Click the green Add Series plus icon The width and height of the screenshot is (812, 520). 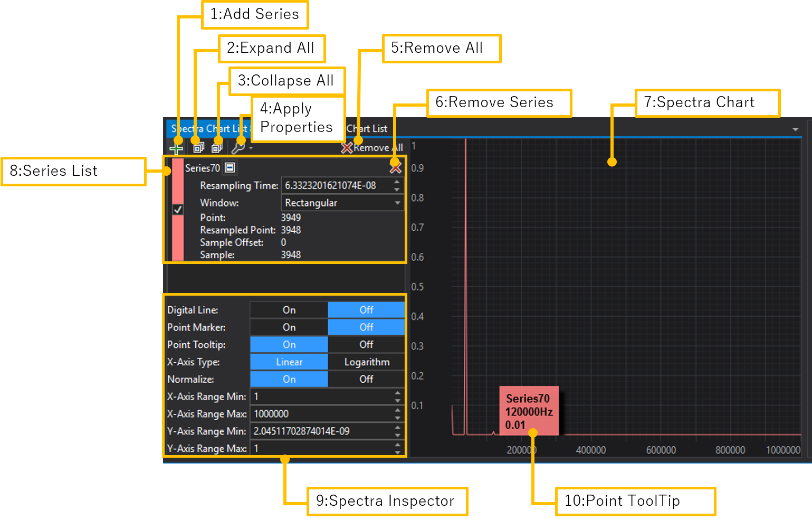point(176,148)
